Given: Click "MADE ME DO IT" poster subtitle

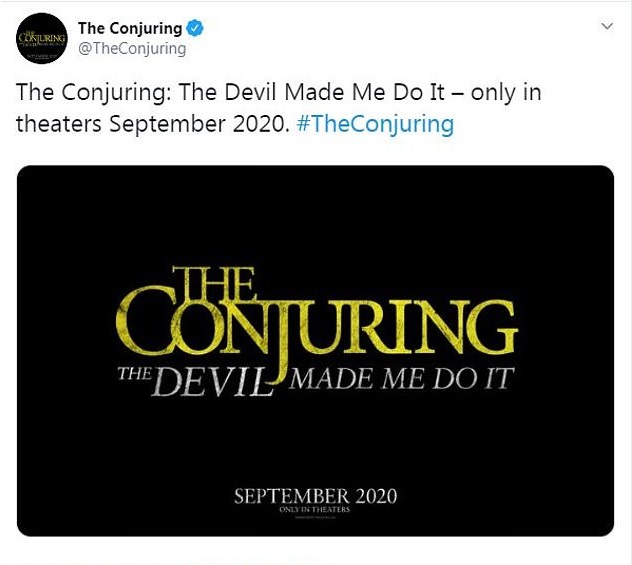Looking at the screenshot, I should (x=400, y=378).
